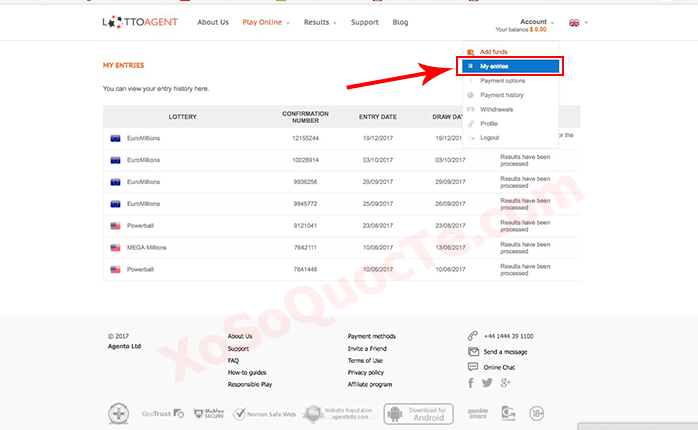This screenshot has height=430, width=698.
Task: Click the Logout icon
Action: coord(471,138)
